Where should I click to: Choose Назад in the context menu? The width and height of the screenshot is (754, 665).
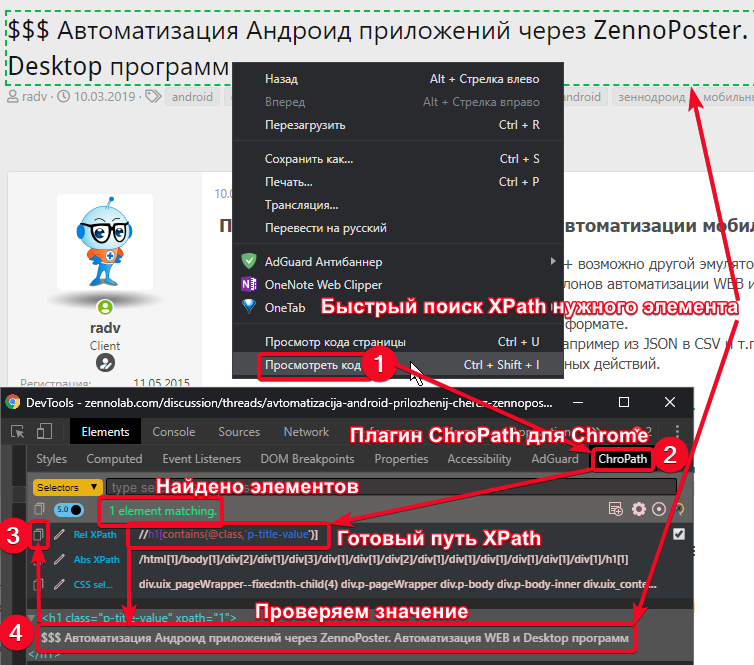398,79
